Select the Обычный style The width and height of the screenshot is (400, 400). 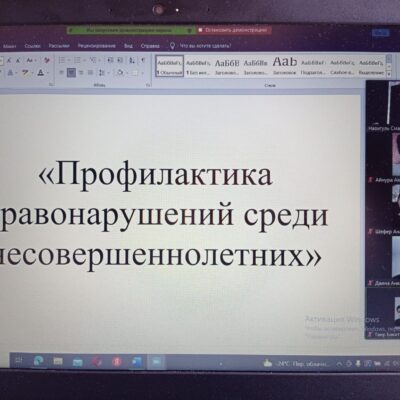(x=170, y=66)
